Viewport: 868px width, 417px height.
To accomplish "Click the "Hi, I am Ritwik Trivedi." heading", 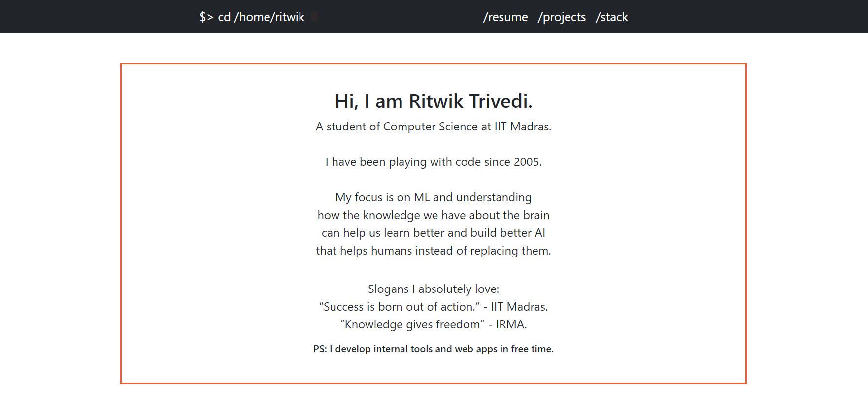I will [x=434, y=101].
